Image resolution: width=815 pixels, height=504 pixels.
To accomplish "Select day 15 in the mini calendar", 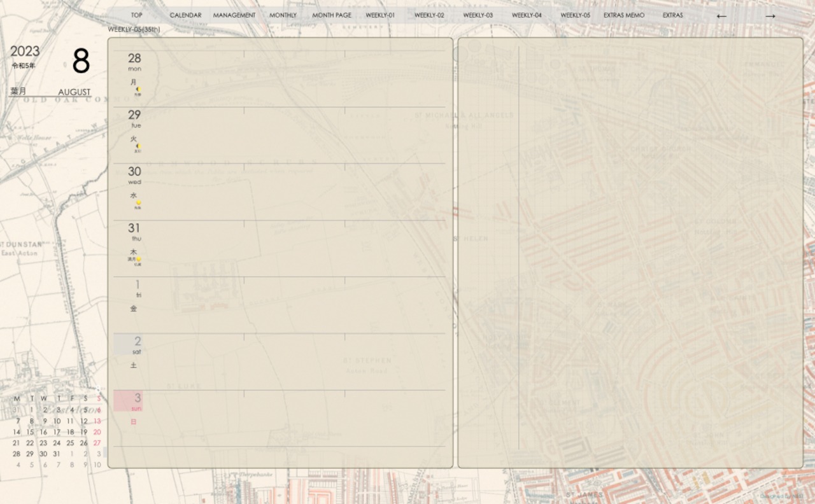I will [30, 432].
